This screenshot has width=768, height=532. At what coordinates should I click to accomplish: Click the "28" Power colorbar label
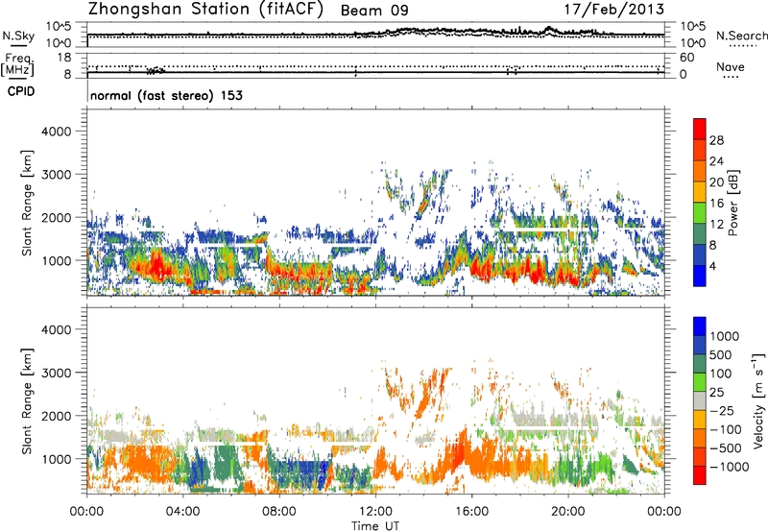pyautogui.click(x=716, y=140)
